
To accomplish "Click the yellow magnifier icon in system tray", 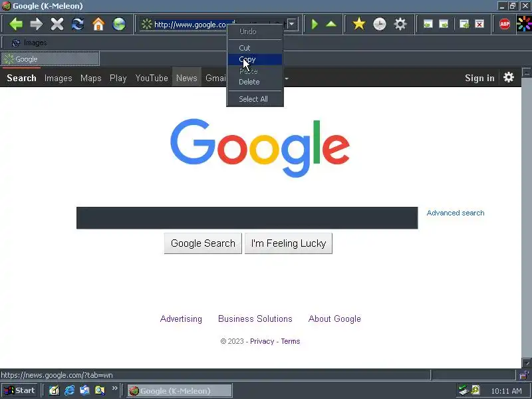I will tap(475, 390).
